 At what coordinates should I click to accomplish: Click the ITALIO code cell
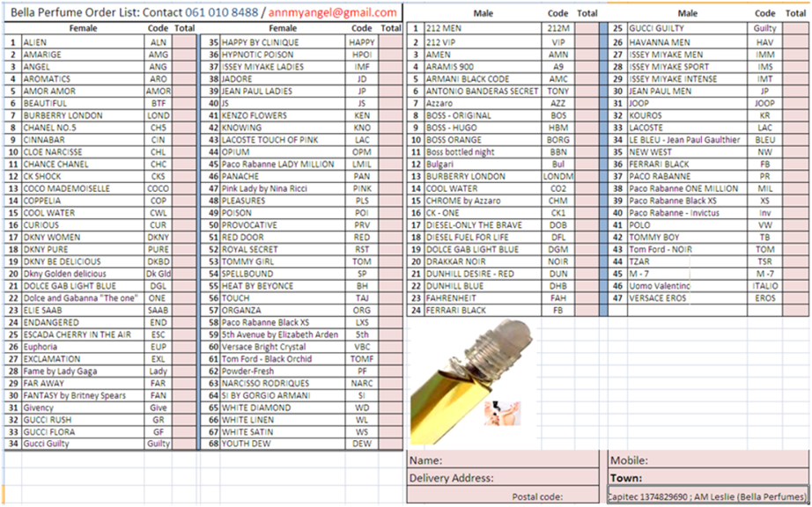(x=765, y=286)
